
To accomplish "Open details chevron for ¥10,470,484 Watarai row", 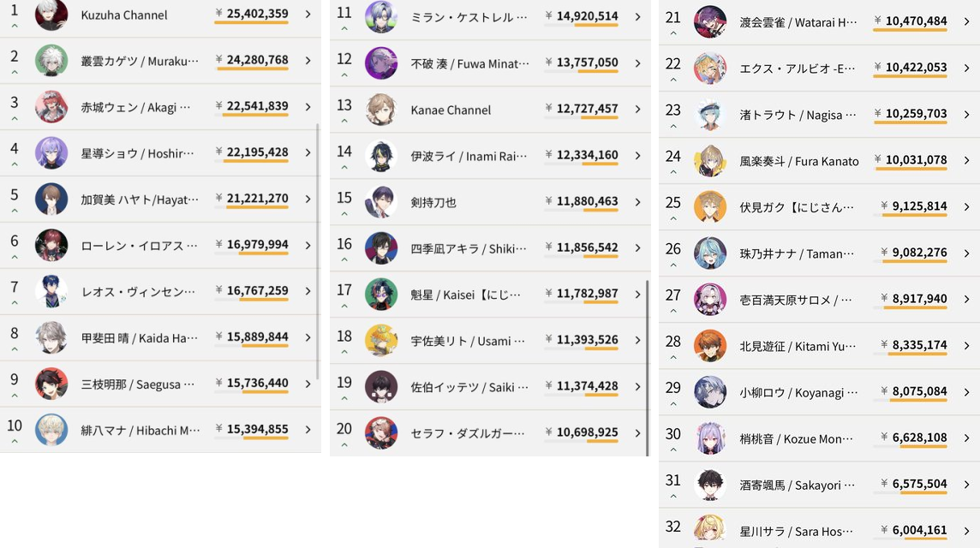I will [x=967, y=21].
